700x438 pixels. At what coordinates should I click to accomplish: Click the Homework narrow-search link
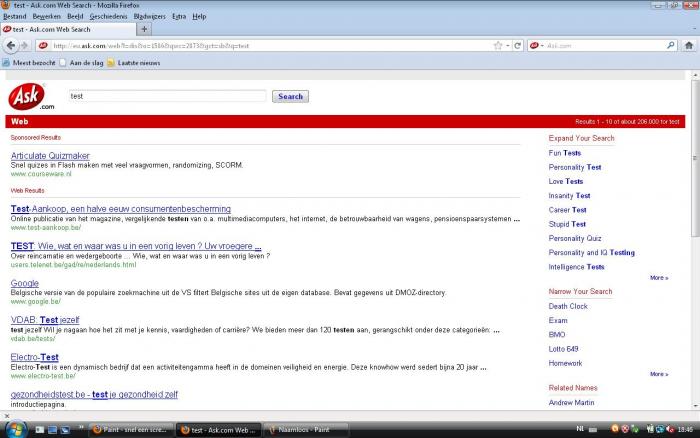[565, 363]
